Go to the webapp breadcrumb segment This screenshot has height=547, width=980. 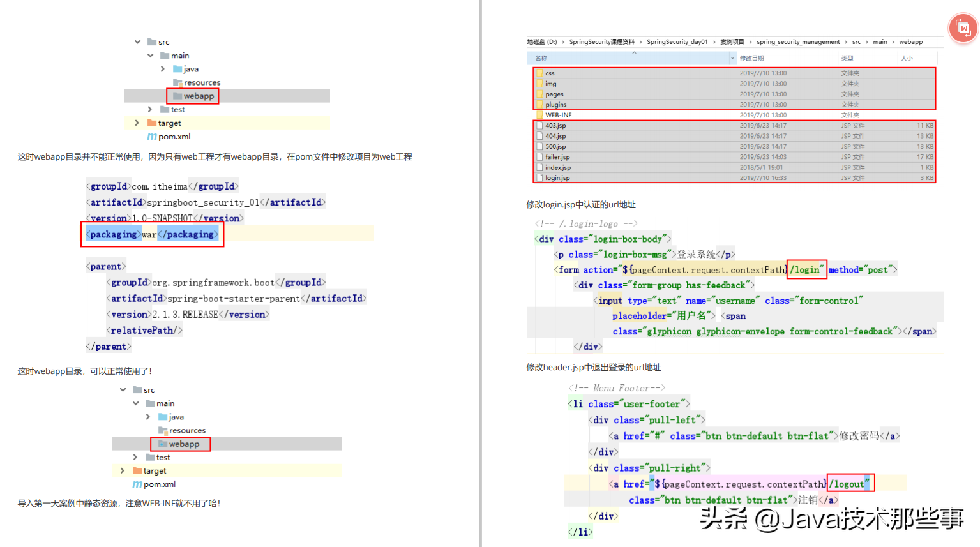click(911, 42)
